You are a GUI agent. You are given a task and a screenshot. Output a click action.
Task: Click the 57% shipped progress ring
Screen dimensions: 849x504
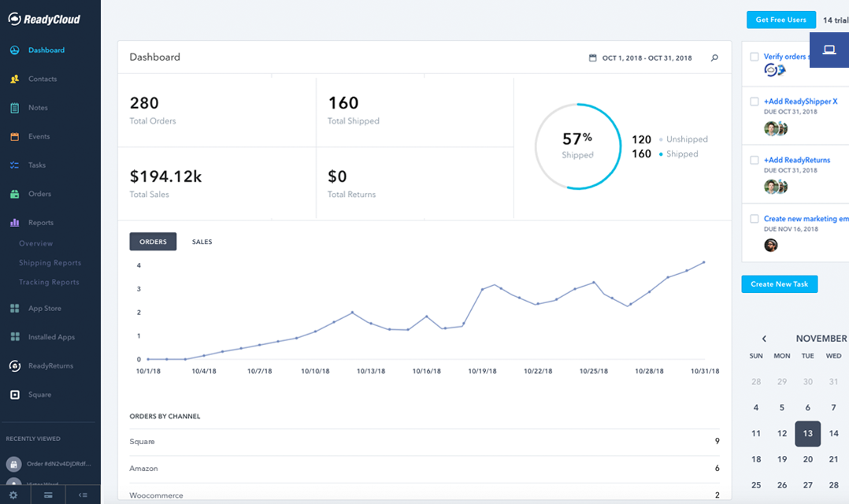click(578, 146)
